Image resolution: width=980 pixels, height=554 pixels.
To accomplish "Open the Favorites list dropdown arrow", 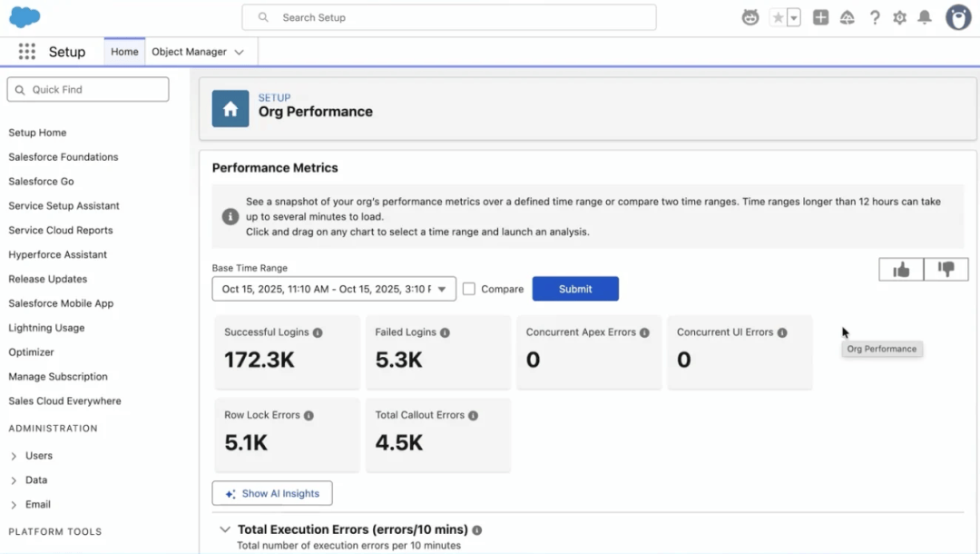I will tap(794, 17).
